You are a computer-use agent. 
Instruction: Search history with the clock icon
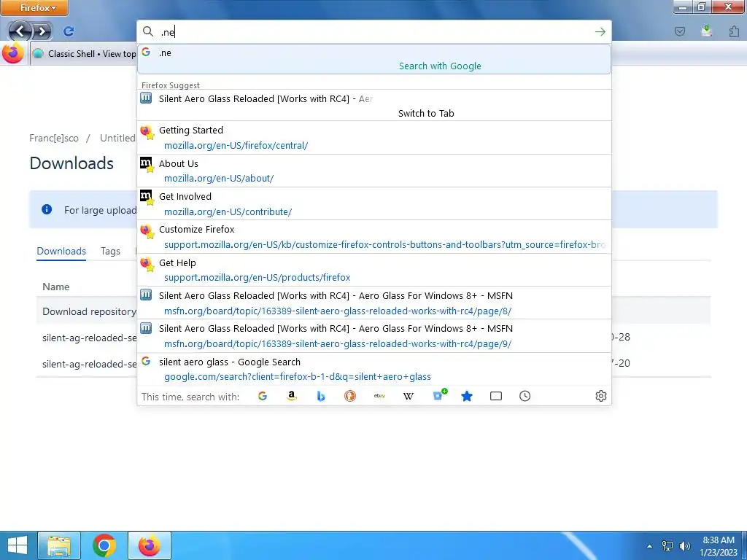pyautogui.click(x=525, y=396)
